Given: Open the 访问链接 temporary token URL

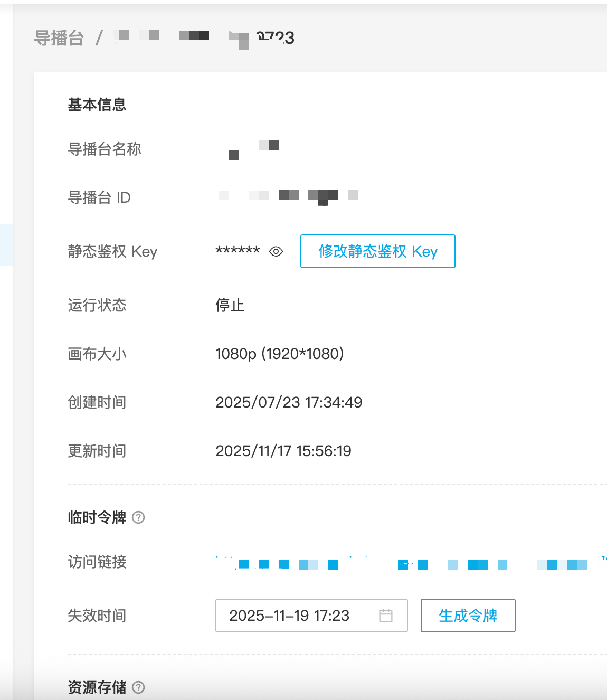Looking at the screenshot, I should (x=369, y=563).
